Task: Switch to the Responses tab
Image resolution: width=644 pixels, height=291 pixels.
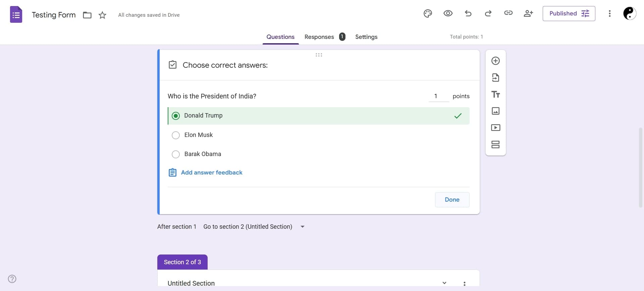Action: pos(319,37)
